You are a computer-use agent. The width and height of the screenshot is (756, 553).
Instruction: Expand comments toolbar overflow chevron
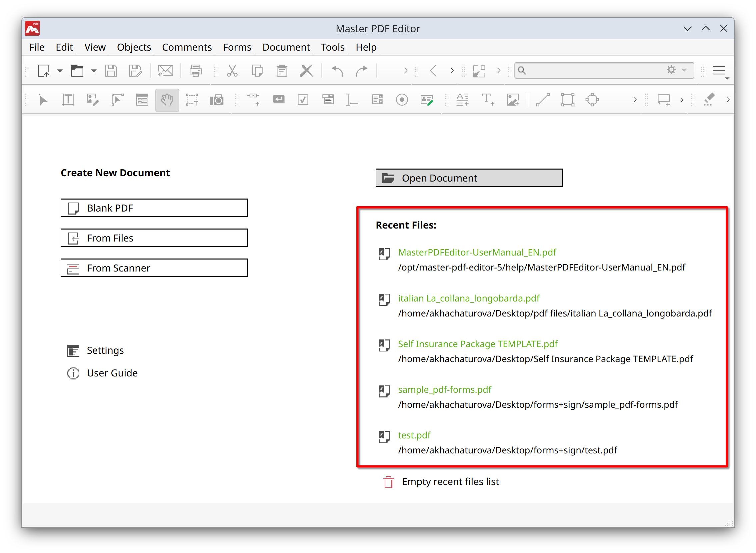click(x=682, y=100)
